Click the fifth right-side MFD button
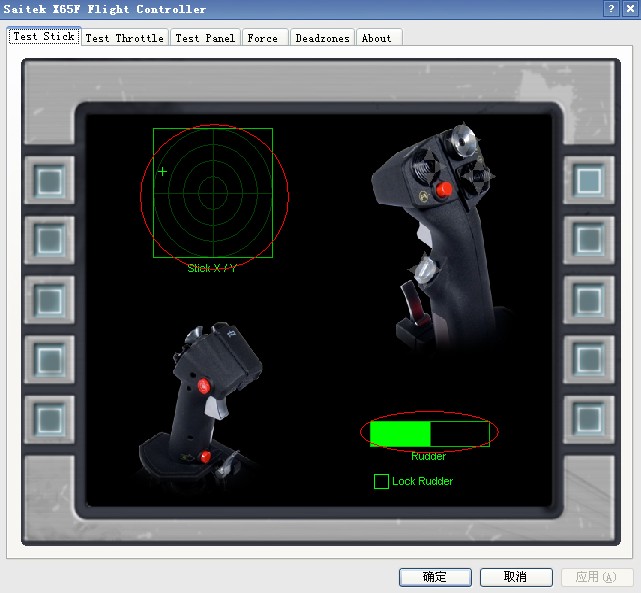This screenshot has height=593, width=641. click(589, 419)
